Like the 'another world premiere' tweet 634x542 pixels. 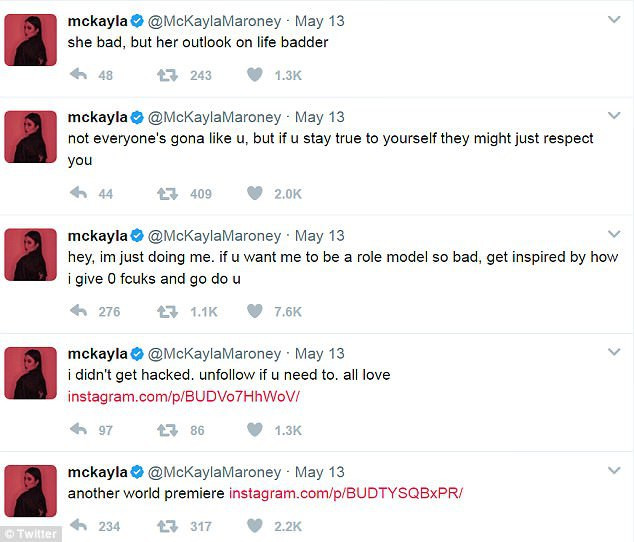(x=255, y=526)
